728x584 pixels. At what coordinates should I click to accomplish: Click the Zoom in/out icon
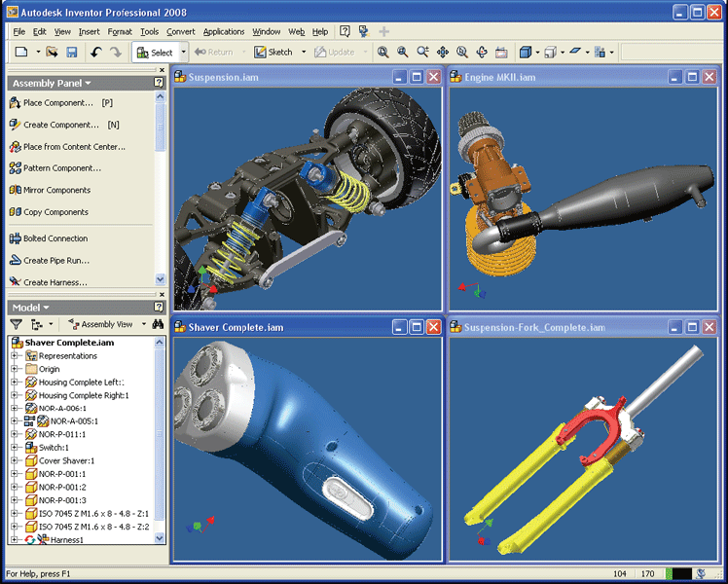coord(422,52)
